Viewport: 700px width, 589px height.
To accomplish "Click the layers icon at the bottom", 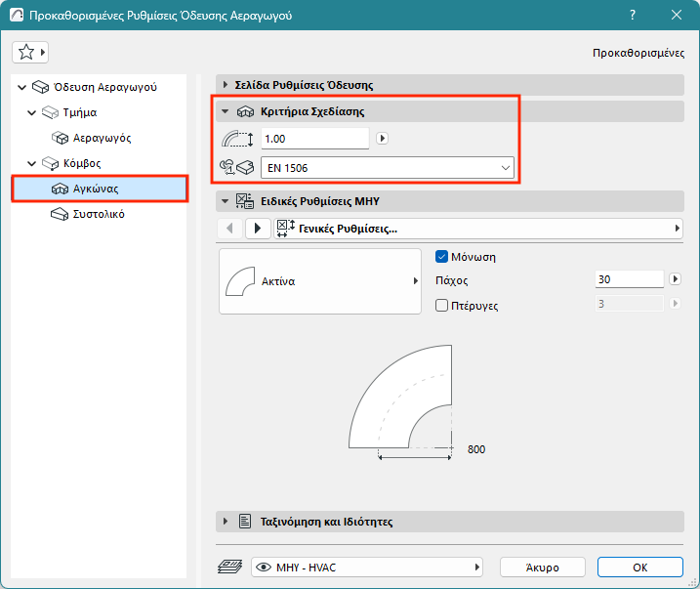I will click(229, 568).
